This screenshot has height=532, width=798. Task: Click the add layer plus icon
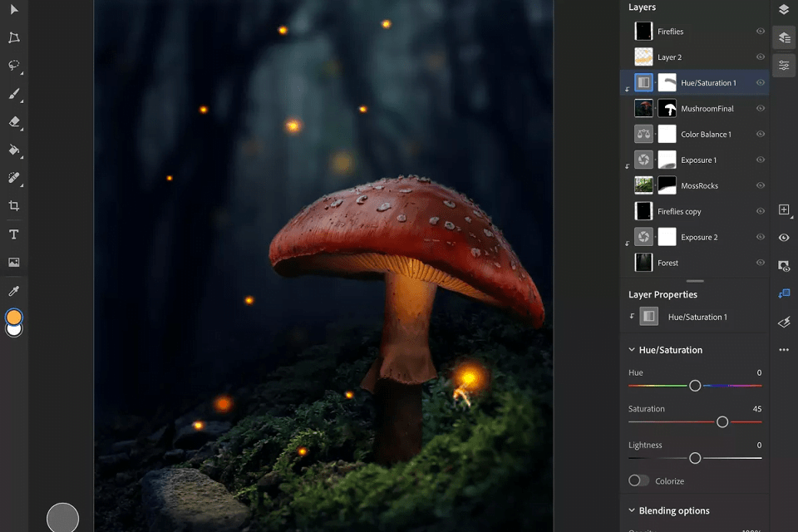tap(784, 210)
